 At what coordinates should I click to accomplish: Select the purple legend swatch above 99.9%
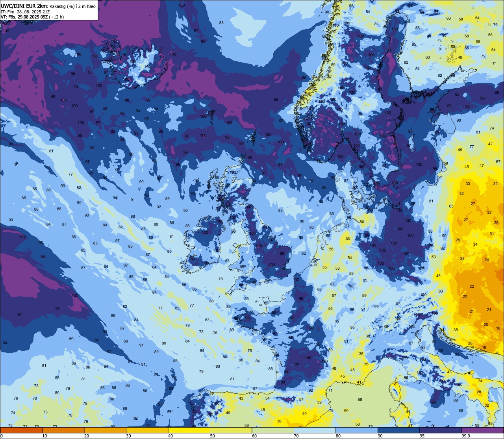point(482,430)
